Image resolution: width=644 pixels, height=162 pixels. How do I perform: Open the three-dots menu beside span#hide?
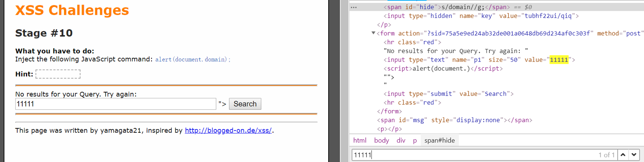click(354, 7)
